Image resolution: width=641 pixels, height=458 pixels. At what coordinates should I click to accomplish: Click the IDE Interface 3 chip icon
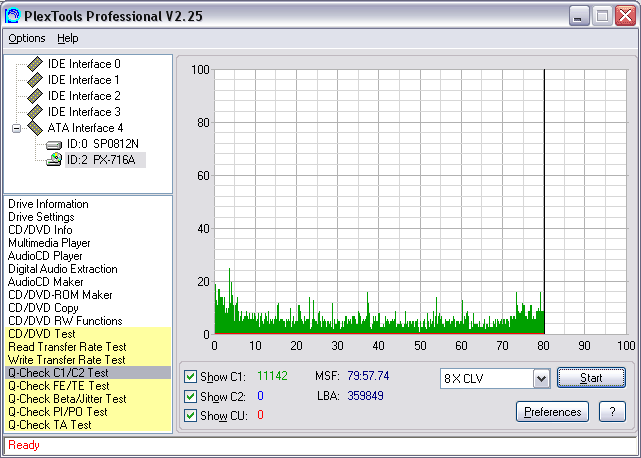tap(35, 112)
